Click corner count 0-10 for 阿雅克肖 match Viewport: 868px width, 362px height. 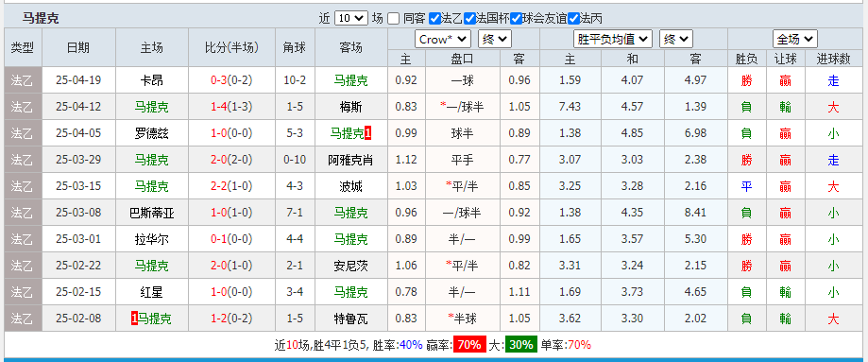tap(295, 160)
